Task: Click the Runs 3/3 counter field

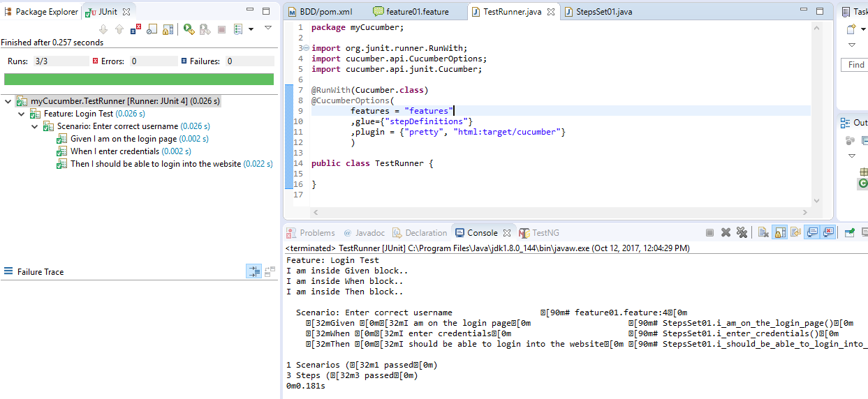Action: click(60, 61)
